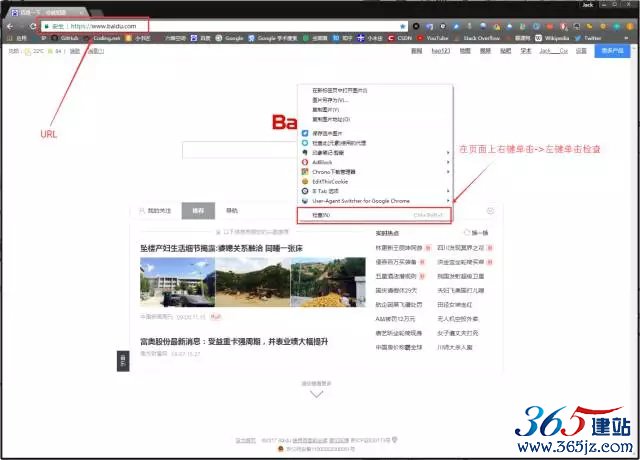Viewport: 640px width, 460px height.
Task: Expand the Evernote submenu arrow
Action: [x=448, y=153]
